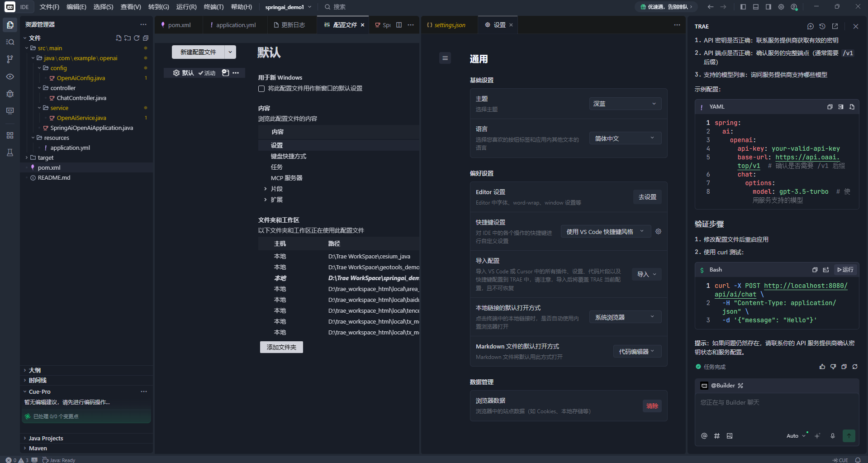868x463 pixels.
Task: Collapse all folders in explorer
Action: [x=146, y=38]
